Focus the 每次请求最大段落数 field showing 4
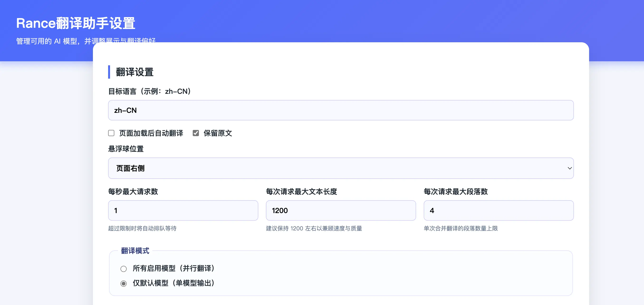 (x=498, y=210)
